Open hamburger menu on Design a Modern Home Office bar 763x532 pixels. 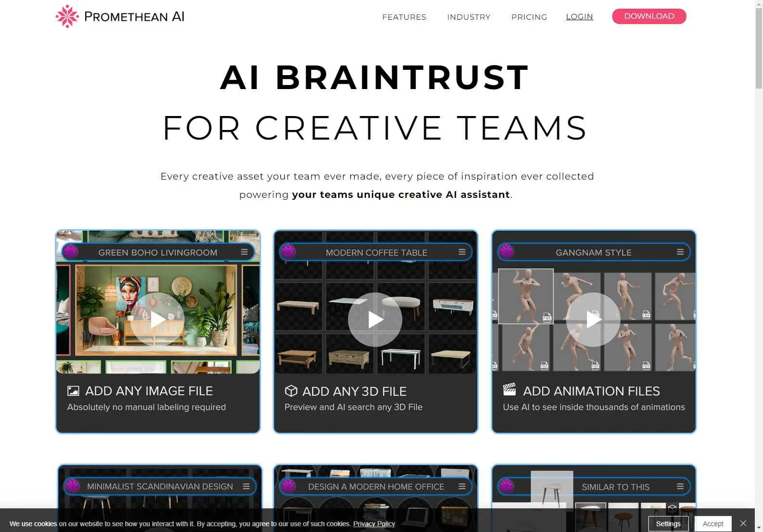(462, 486)
